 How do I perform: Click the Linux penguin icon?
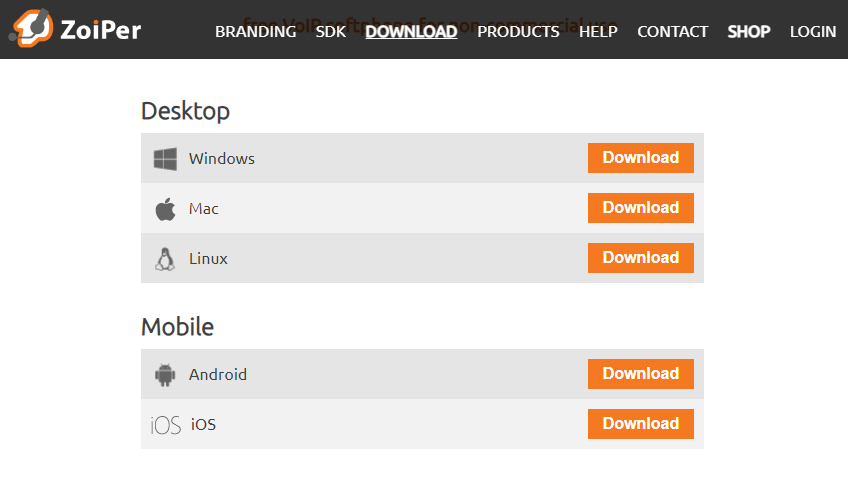coord(165,259)
